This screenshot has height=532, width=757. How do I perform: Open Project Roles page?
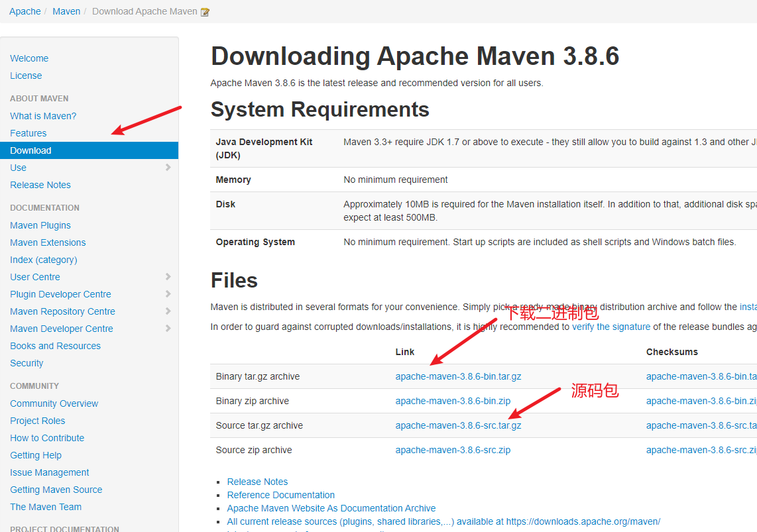tap(38, 421)
